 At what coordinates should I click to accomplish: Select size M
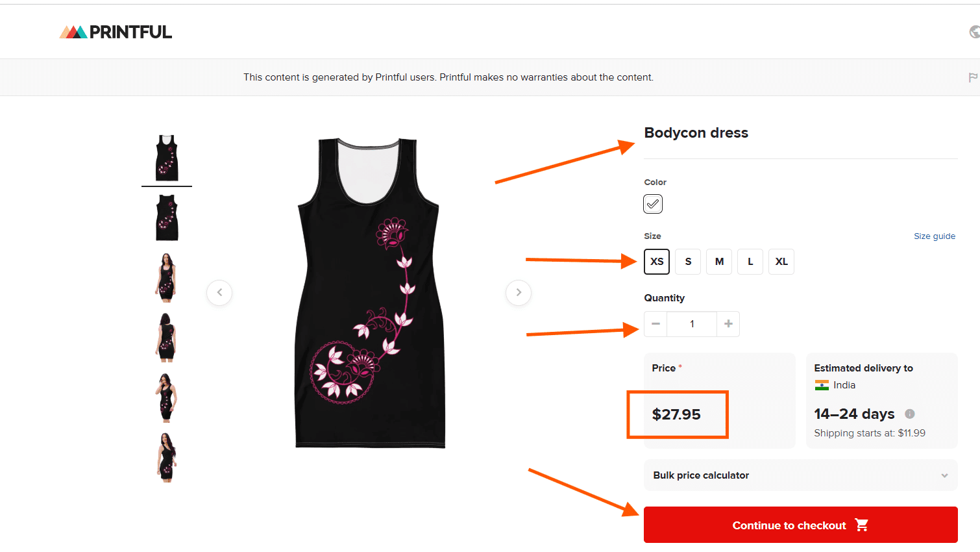click(x=718, y=261)
